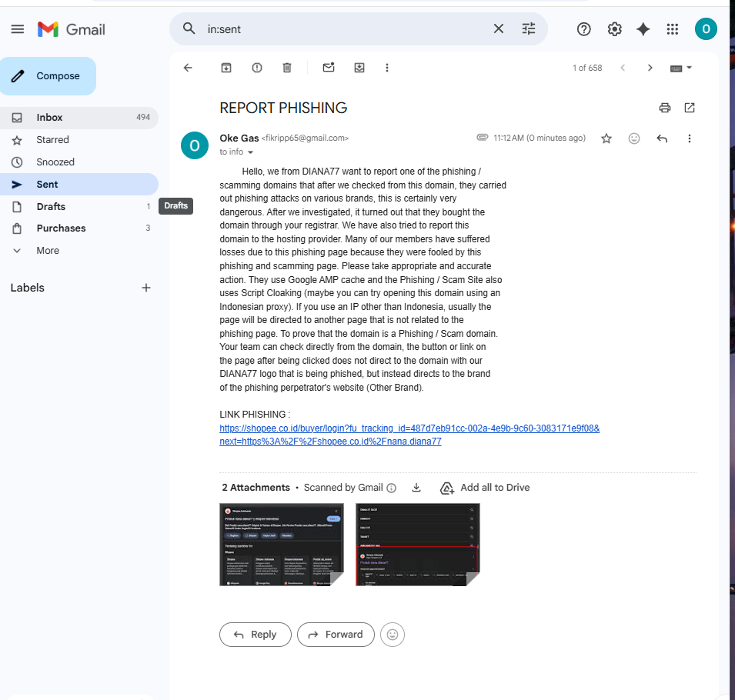Open the message More options menu
This screenshot has width=735, height=700.
689,138
